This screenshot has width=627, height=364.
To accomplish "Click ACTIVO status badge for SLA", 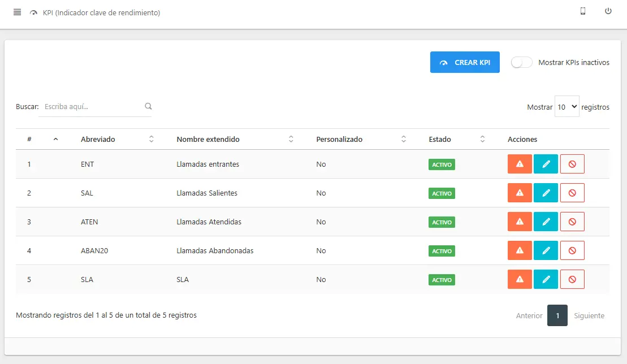I will (x=442, y=280).
